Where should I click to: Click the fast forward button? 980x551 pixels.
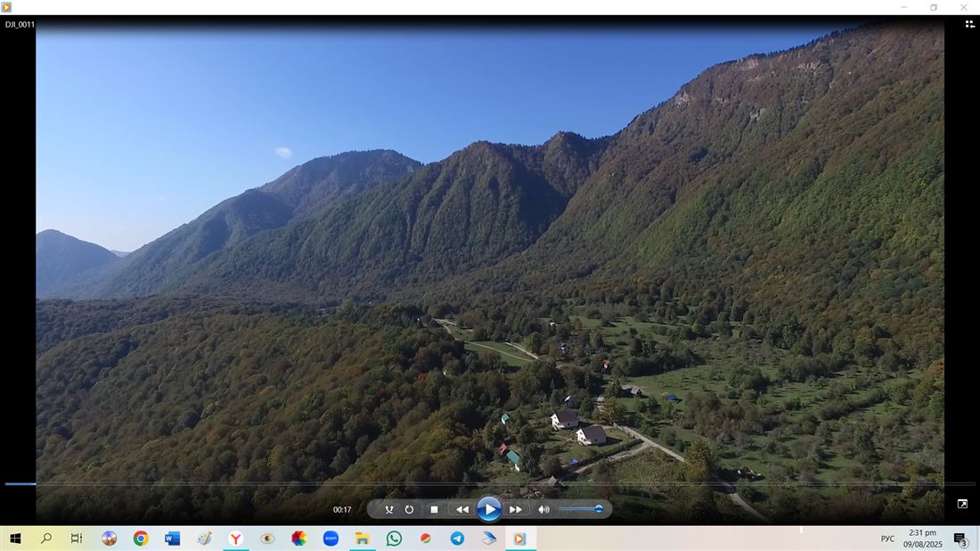[516, 510]
